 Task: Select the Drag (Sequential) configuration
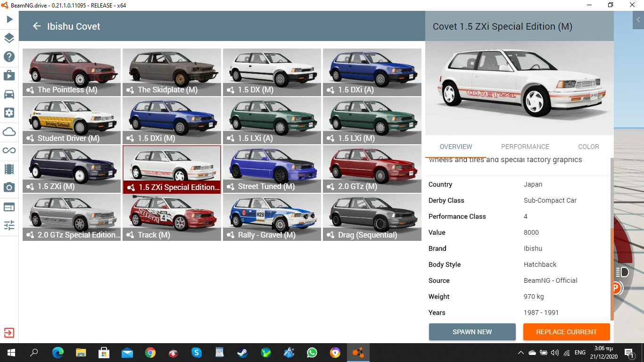pos(372,217)
